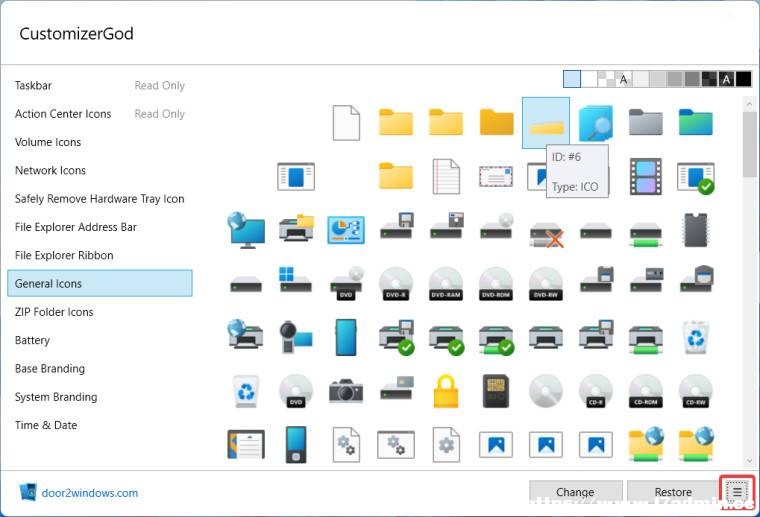Choose the light checkerboard background swatch

pyautogui.click(x=606, y=79)
